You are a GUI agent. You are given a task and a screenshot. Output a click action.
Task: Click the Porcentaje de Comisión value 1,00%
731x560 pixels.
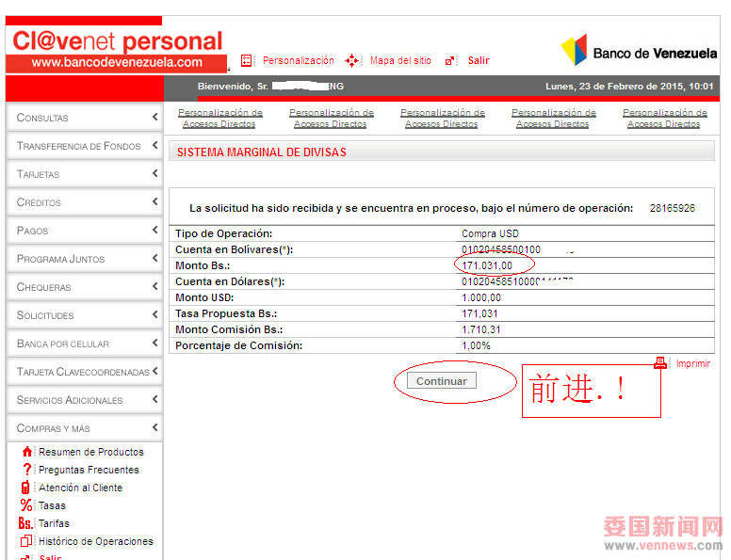(476, 345)
